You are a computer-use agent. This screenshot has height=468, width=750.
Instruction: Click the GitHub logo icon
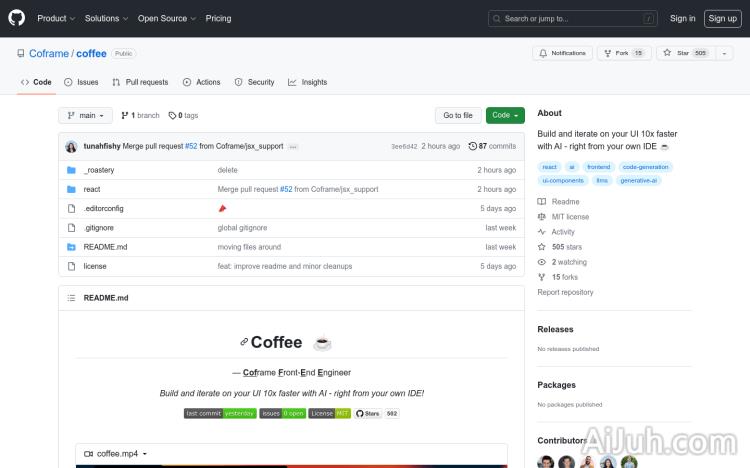pos(18,18)
